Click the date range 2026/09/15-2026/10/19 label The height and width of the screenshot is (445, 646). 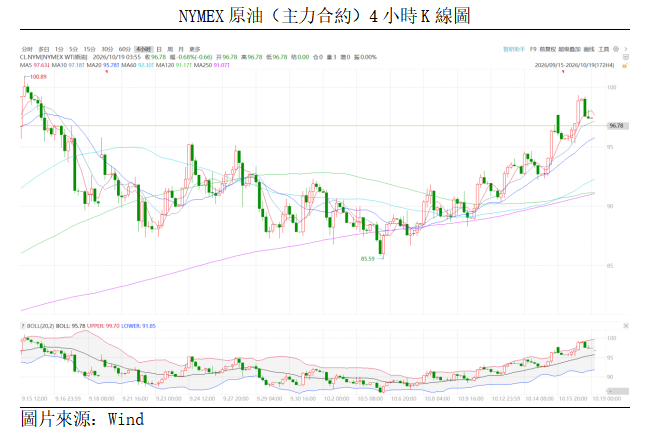click(x=574, y=65)
